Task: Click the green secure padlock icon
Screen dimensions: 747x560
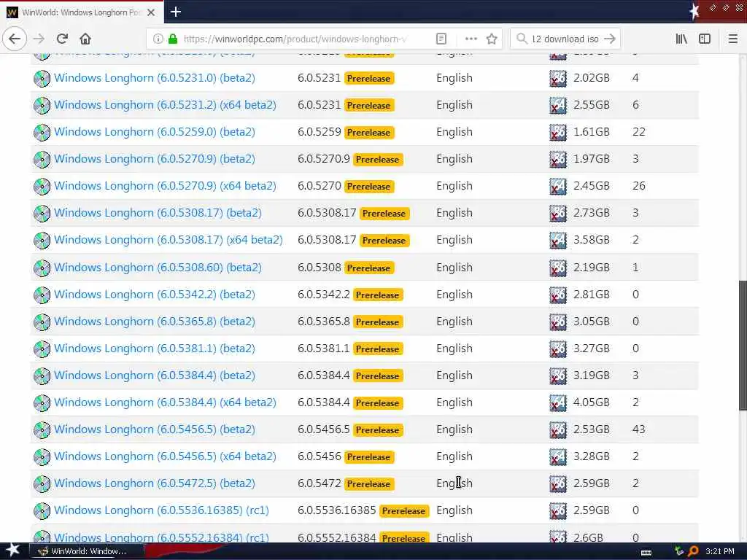Action: pos(173,39)
